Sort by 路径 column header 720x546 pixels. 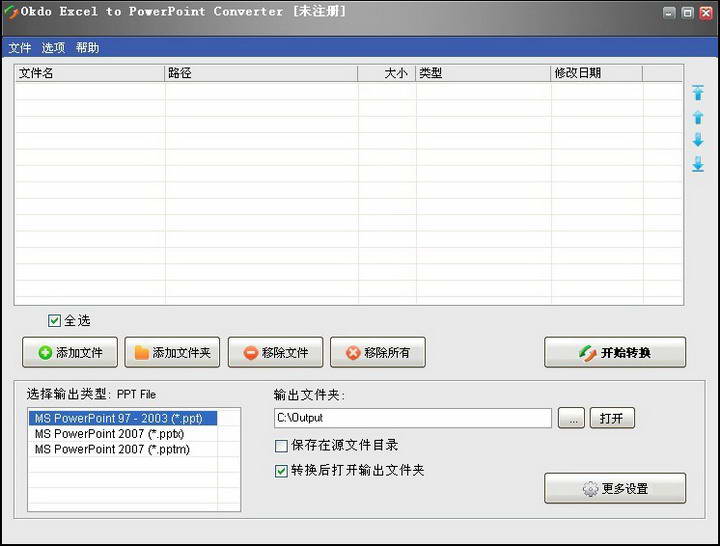point(261,73)
